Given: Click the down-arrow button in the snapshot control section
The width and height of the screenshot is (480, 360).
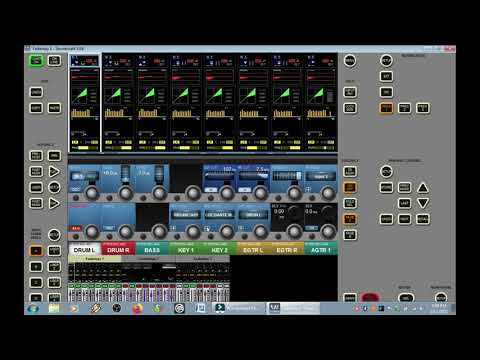Looking at the screenshot, I should 423,203.
